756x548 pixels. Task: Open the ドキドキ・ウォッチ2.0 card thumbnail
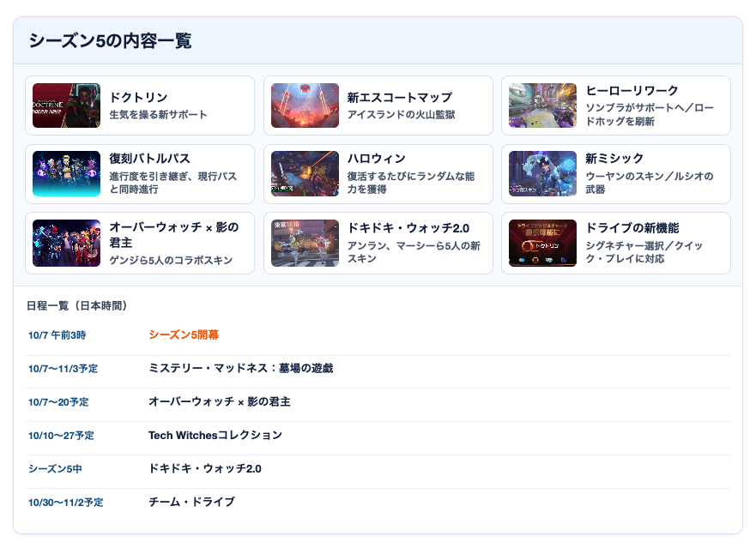(305, 243)
